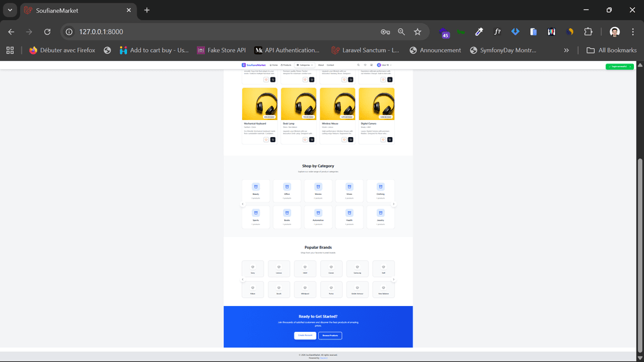Click the Create Account button

(x=305, y=336)
